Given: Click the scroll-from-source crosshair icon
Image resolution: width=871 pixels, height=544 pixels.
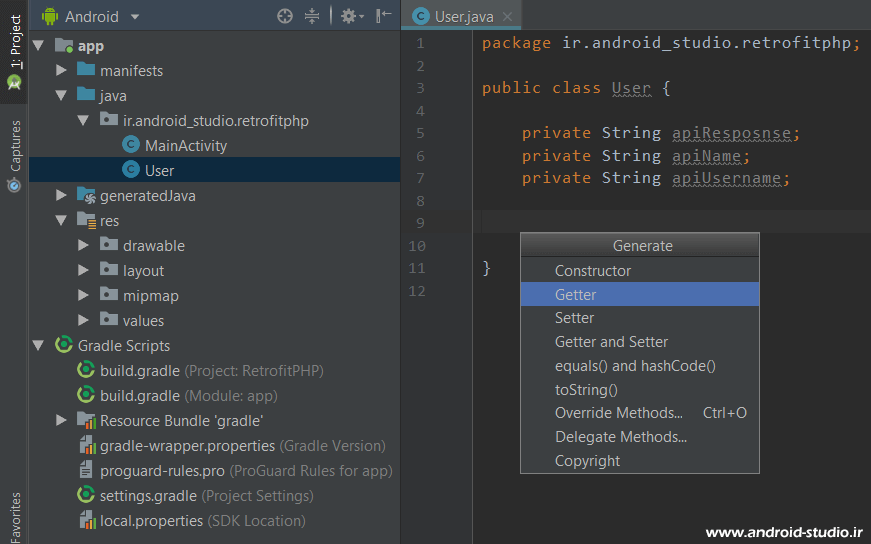Looking at the screenshot, I should click(285, 17).
